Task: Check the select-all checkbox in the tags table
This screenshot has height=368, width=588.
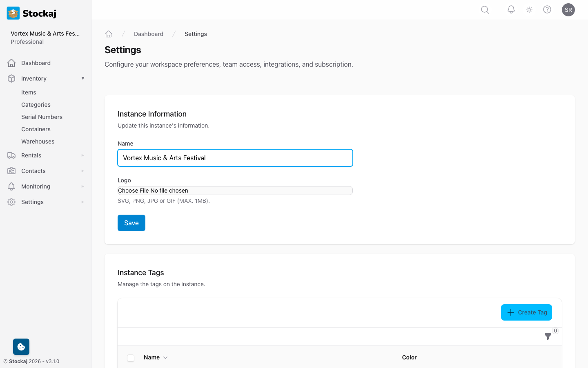Action: click(131, 357)
